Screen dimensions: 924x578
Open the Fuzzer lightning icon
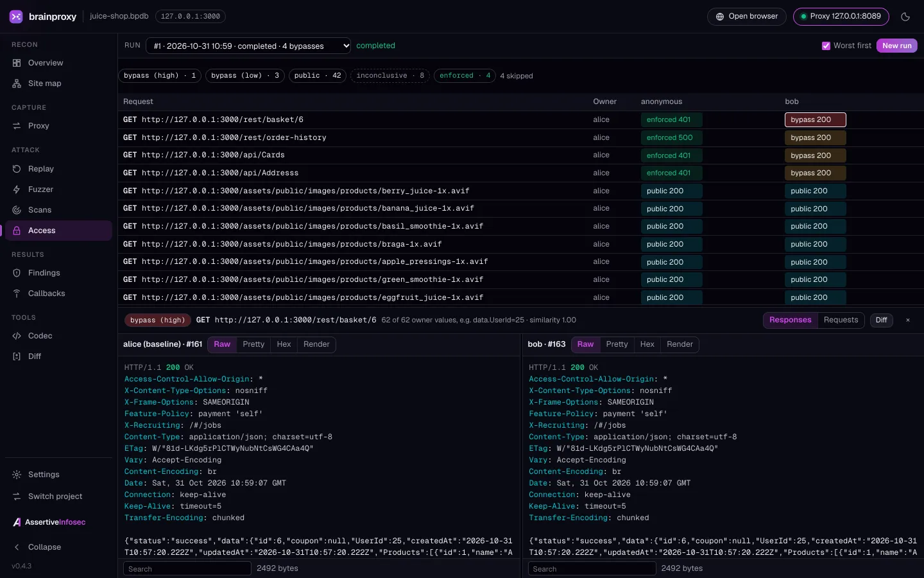pyautogui.click(x=17, y=189)
